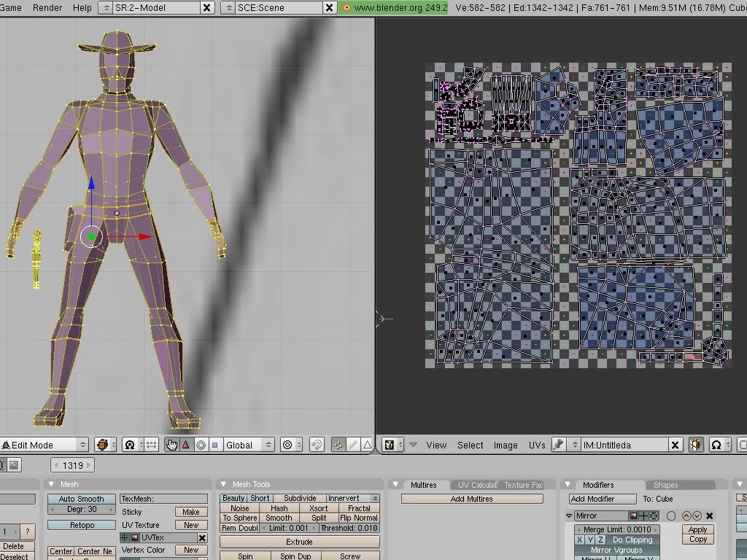Toggle the Retopo button
Screen dimensions: 747x560
coord(82,525)
